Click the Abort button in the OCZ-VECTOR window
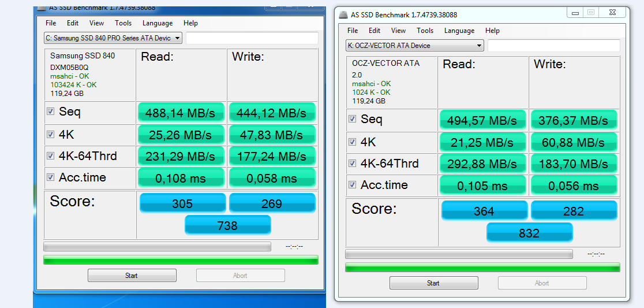Image resolution: width=644 pixels, height=308 pixels. coord(542,283)
